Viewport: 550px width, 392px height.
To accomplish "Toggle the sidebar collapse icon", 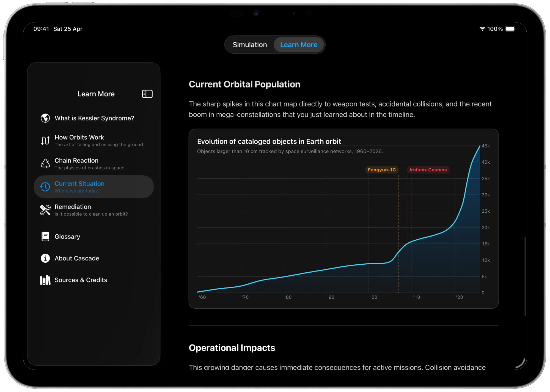I will (x=147, y=94).
